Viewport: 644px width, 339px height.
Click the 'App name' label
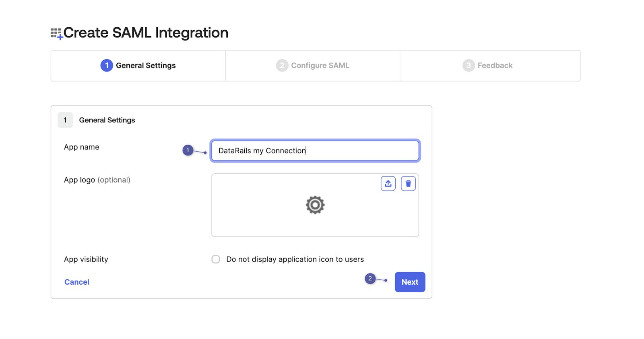[x=82, y=147]
